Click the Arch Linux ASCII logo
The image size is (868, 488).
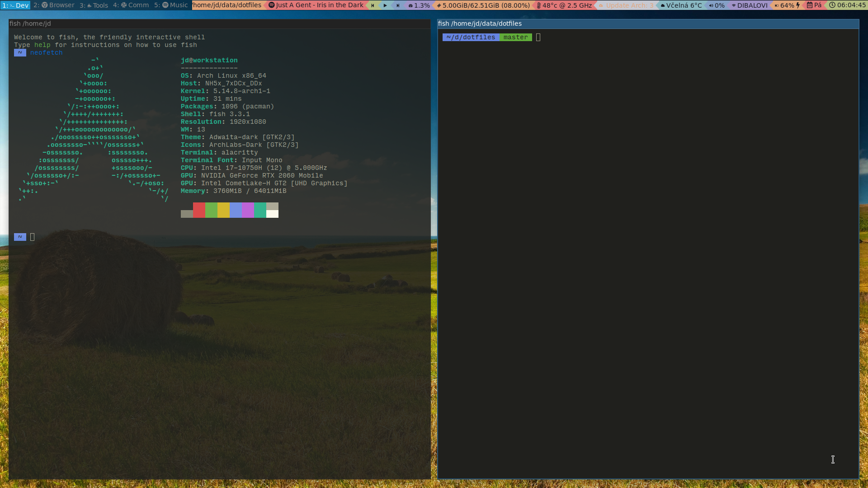94,130
